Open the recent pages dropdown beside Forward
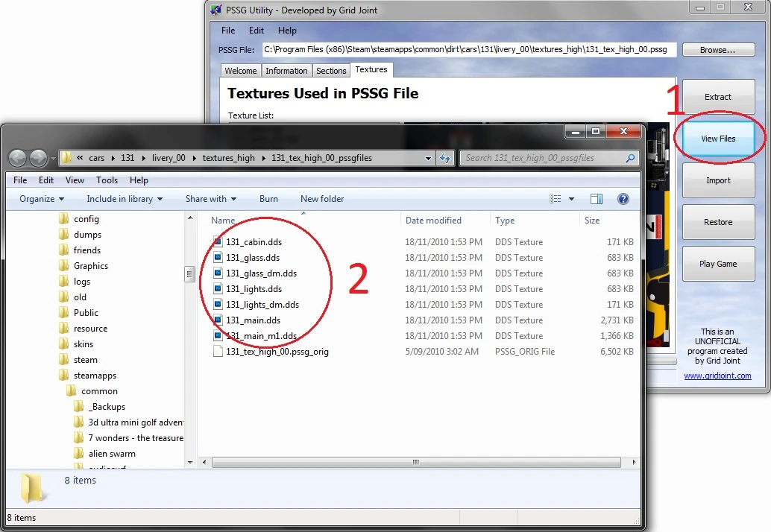This screenshot has width=771, height=532. (x=53, y=159)
